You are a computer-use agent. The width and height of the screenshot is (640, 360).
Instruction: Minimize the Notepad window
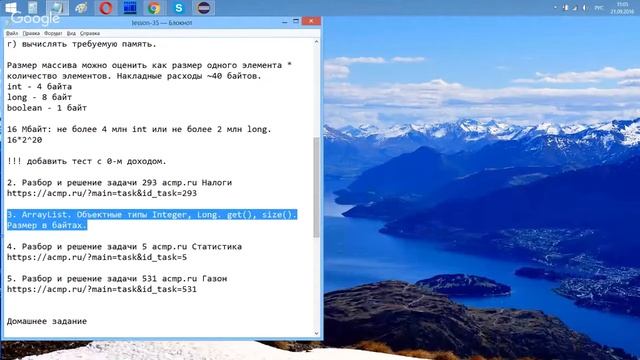[284, 22]
